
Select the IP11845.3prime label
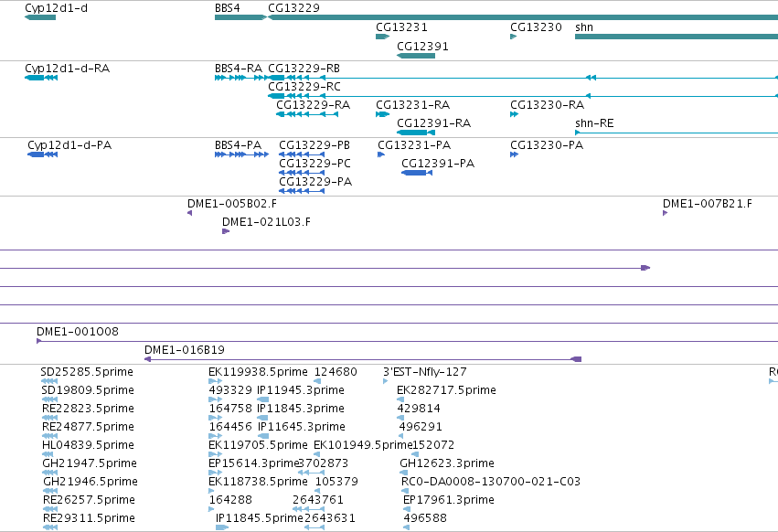[x=301, y=409]
